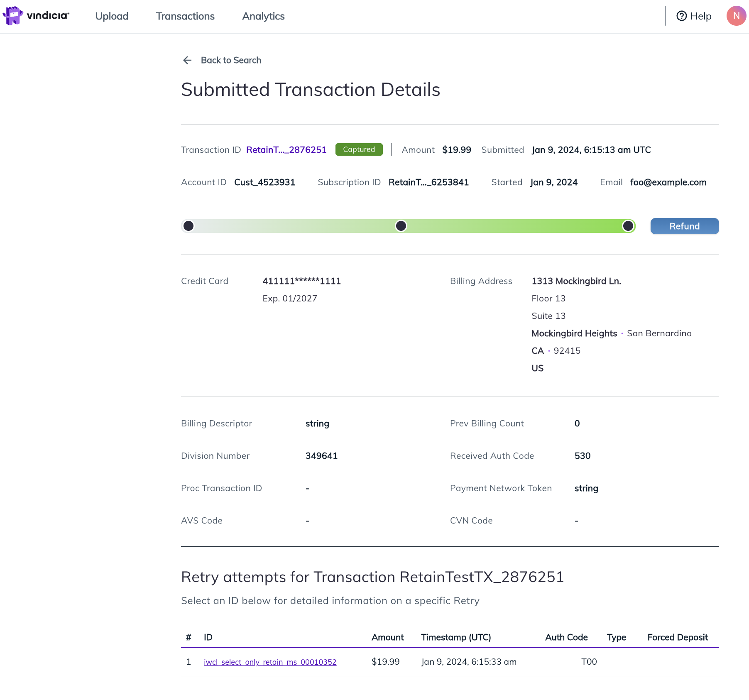
Task: Click Mockingbird Heights address text
Action: pos(574,333)
